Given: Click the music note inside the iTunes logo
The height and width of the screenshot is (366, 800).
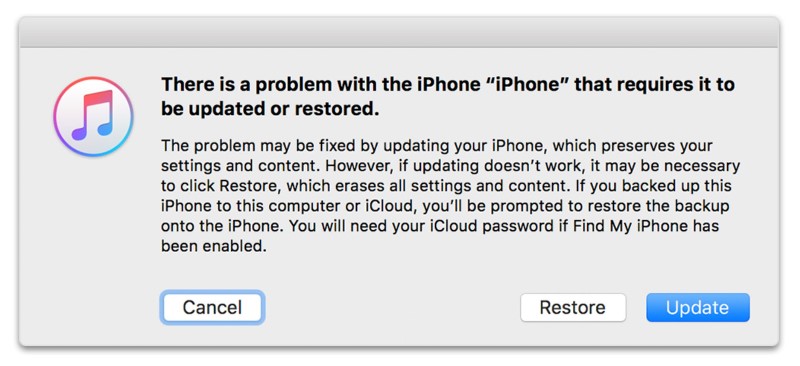Looking at the screenshot, I should (x=92, y=115).
